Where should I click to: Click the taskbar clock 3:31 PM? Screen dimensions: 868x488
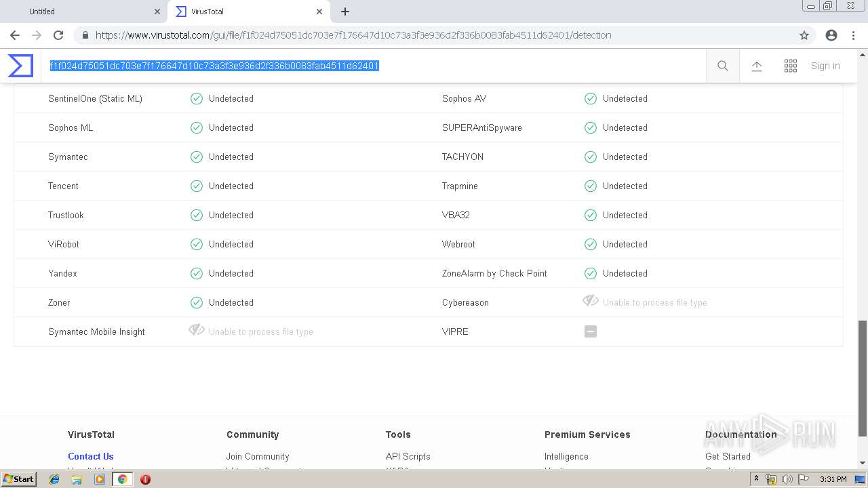point(833,479)
